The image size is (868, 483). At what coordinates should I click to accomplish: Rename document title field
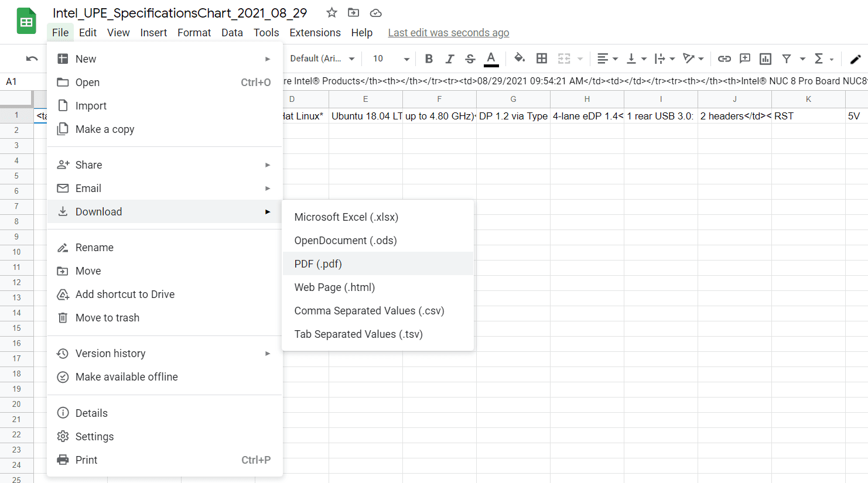tap(180, 13)
